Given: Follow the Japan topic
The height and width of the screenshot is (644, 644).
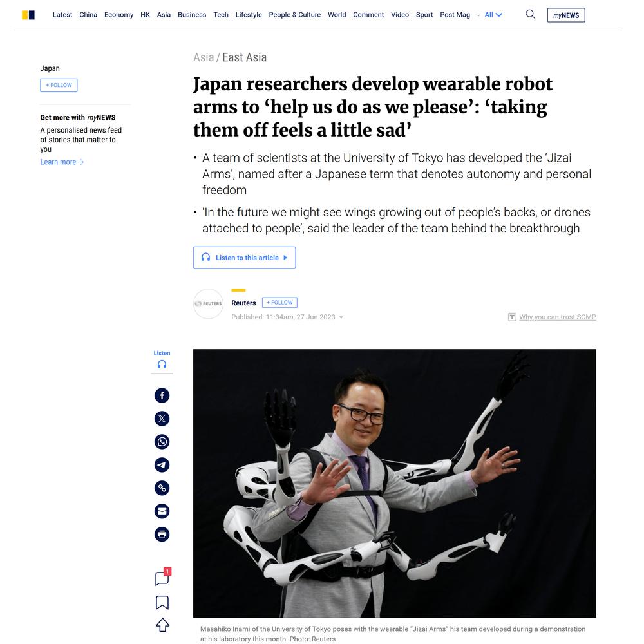Looking at the screenshot, I should pyautogui.click(x=59, y=85).
